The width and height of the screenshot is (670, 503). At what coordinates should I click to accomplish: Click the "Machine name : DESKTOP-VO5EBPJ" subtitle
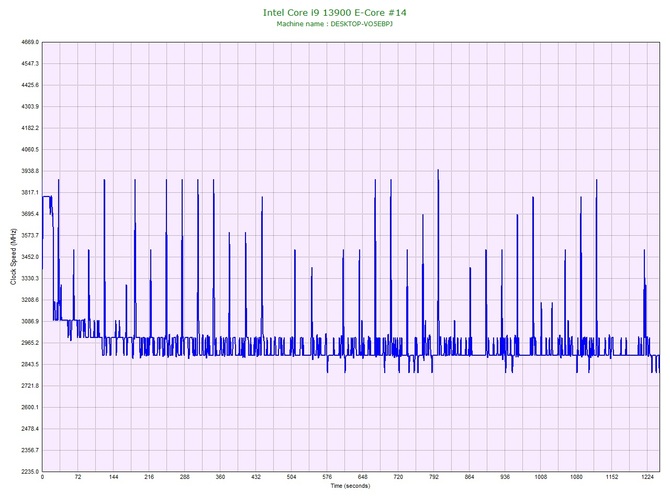click(335, 24)
